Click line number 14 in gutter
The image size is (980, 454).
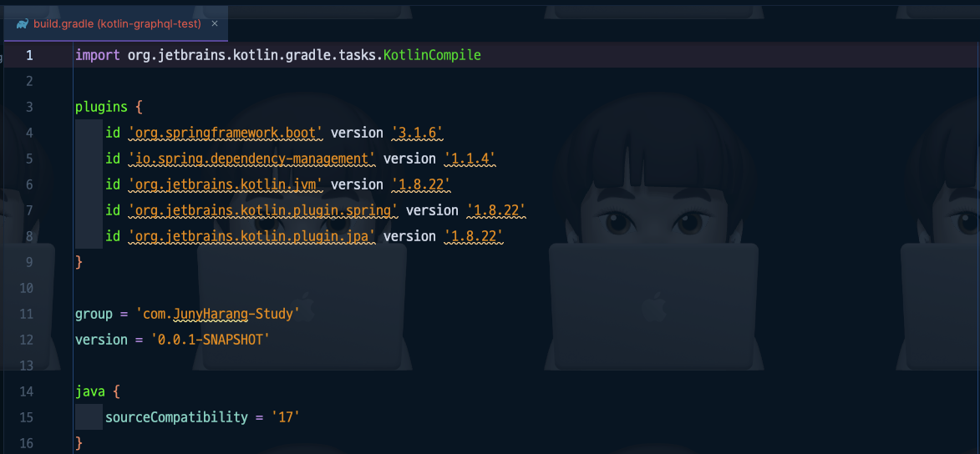[26, 391]
